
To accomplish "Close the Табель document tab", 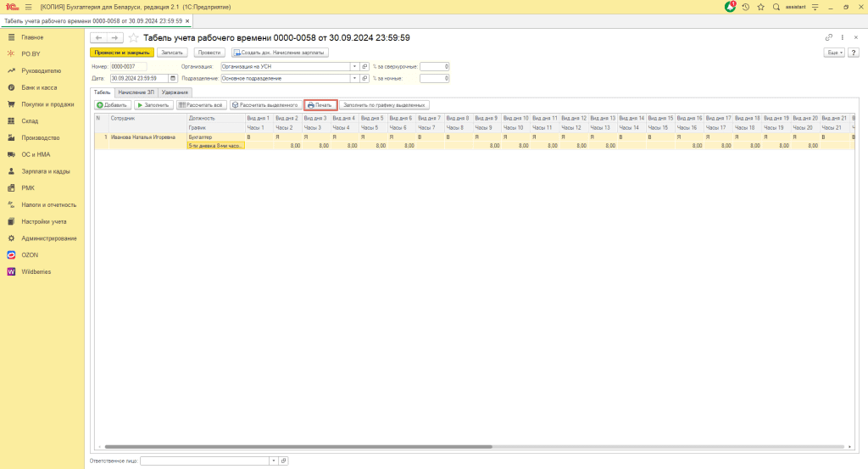I will (187, 21).
